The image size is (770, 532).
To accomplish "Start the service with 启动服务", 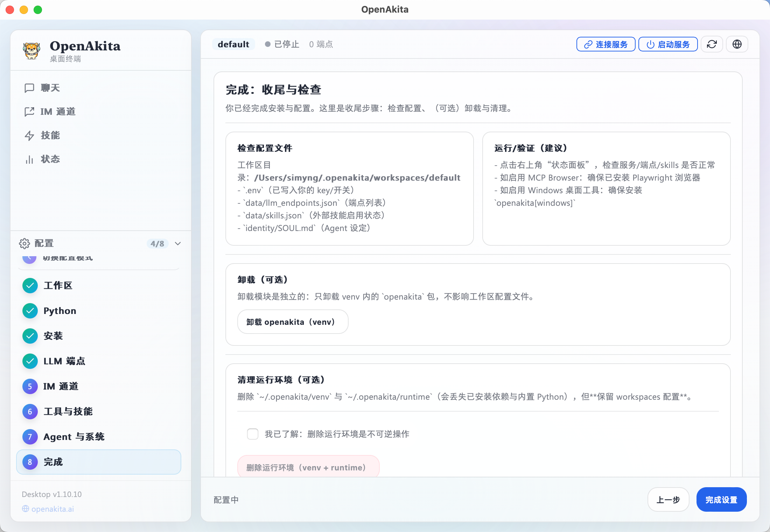I will point(667,44).
